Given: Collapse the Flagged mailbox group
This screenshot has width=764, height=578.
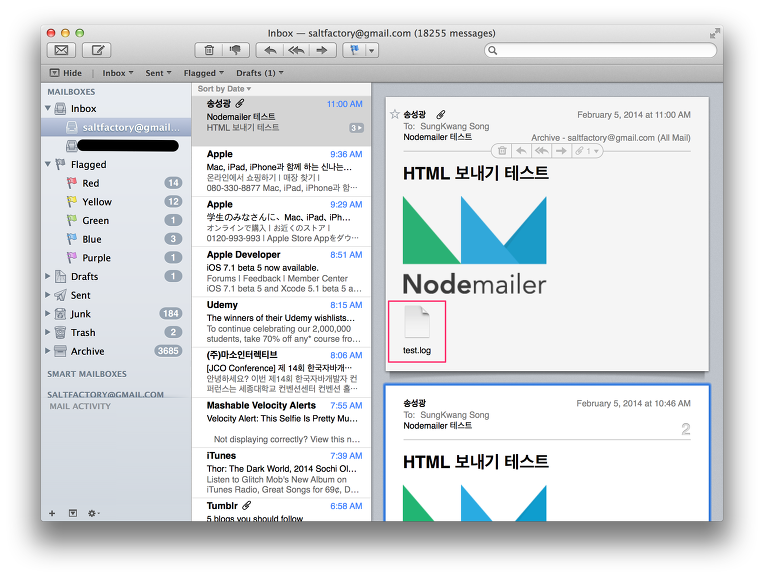Looking at the screenshot, I should pyautogui.click(x=48, y=164).
